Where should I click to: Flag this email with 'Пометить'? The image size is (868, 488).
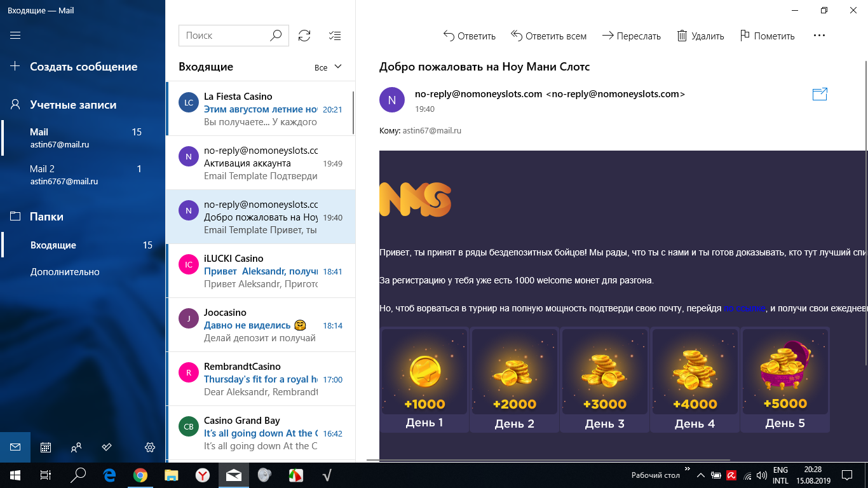(767, 36)
